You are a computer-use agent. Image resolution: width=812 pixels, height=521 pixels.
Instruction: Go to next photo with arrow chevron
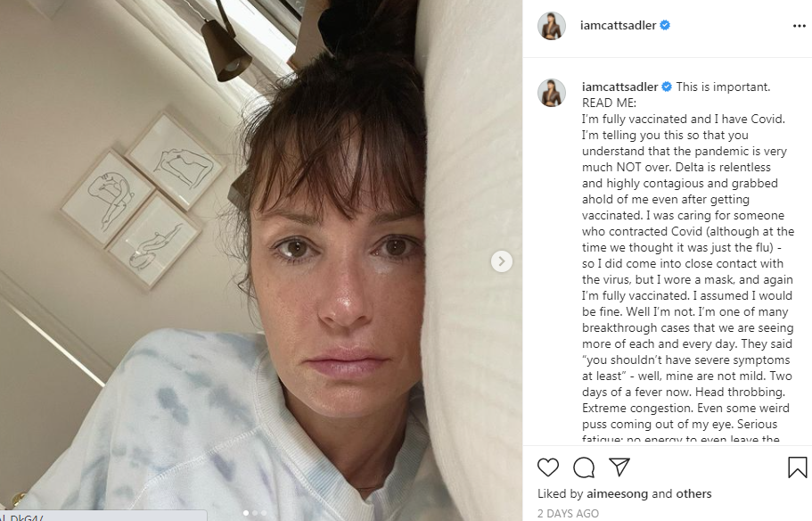point(501,261)
